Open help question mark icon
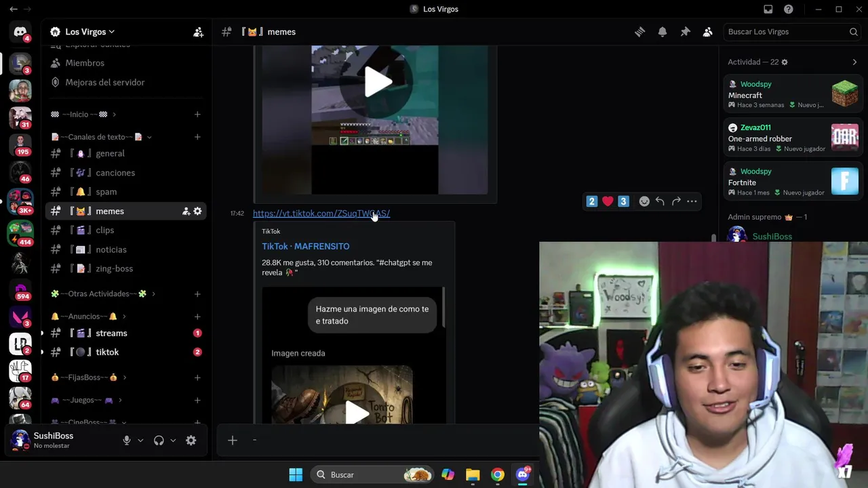The height and width of the screenshot is (488, 868). click(789, 9)
